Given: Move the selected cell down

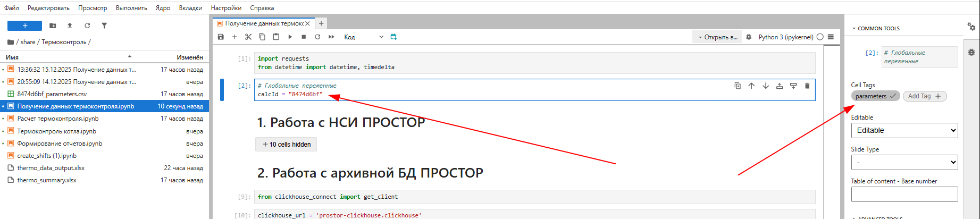Looking at the screenshot, I should (x=765, y=86).
